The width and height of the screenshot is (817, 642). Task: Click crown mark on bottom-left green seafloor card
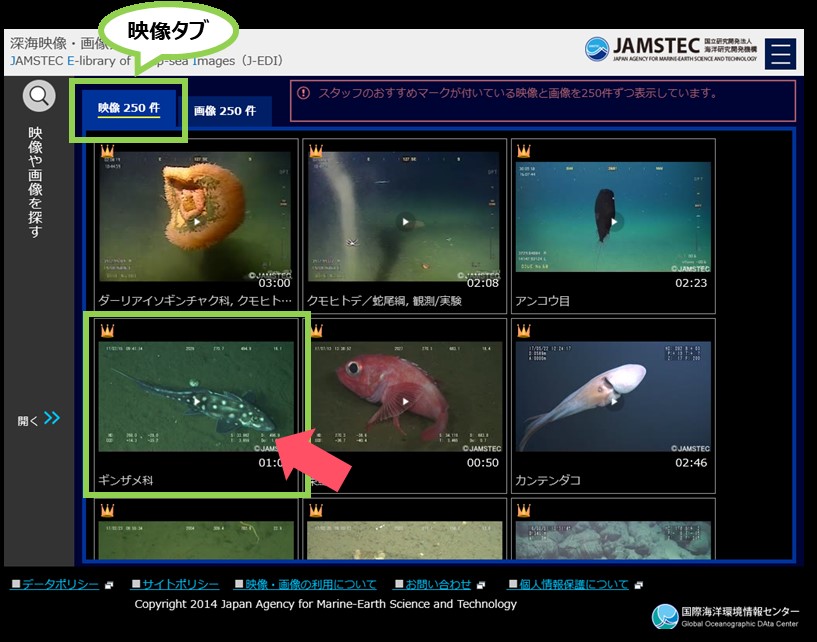tap(107, 510)
